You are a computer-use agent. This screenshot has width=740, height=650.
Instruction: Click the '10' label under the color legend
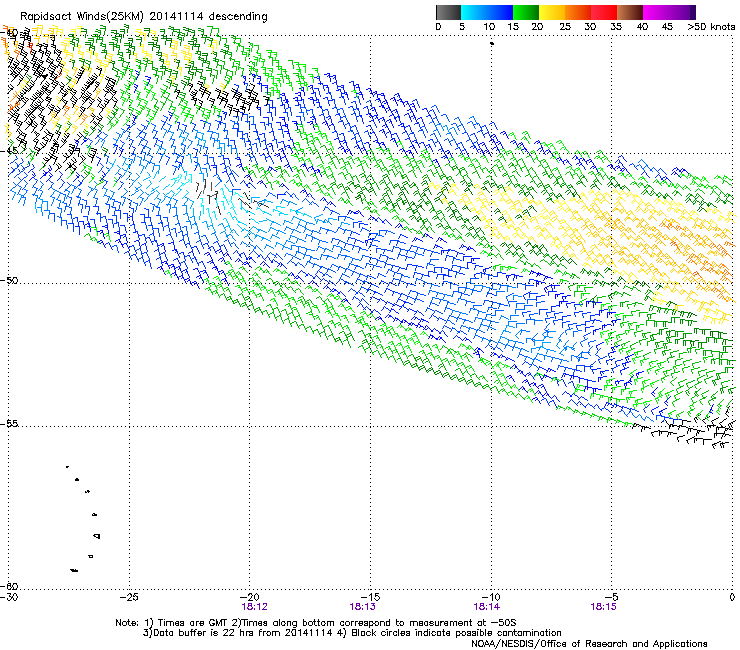point(488,27)
